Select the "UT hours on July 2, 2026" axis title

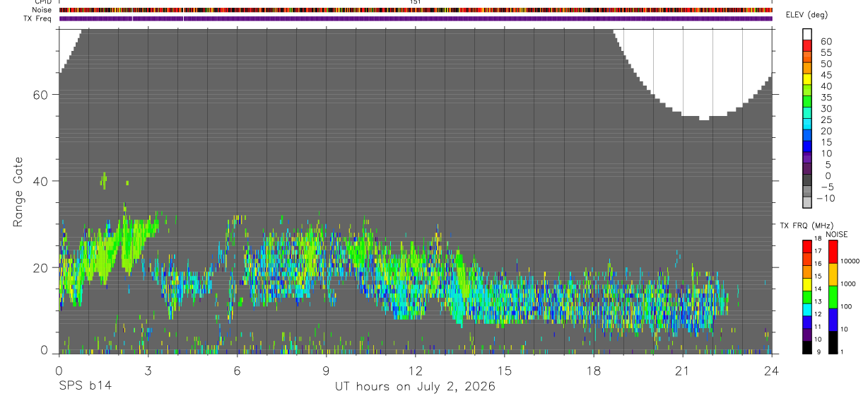pos(415,386)
